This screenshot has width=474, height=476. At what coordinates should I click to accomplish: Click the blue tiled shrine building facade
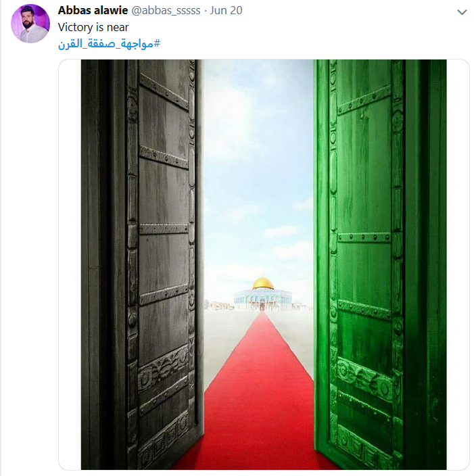(x=263, y=300)
